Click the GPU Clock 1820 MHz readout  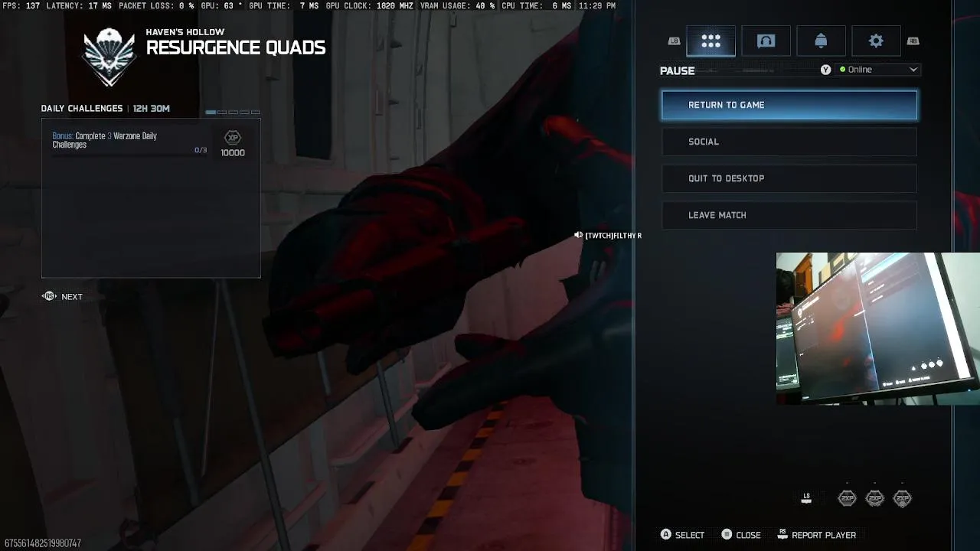point(369,6)
